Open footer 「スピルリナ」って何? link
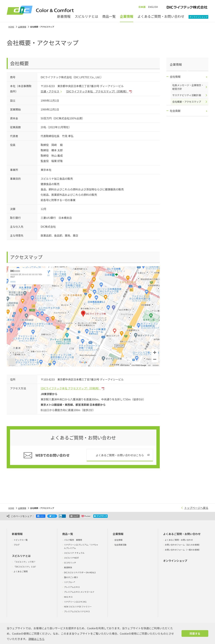The width and height of the screenshot is (215, 644). tap(24, 562)
